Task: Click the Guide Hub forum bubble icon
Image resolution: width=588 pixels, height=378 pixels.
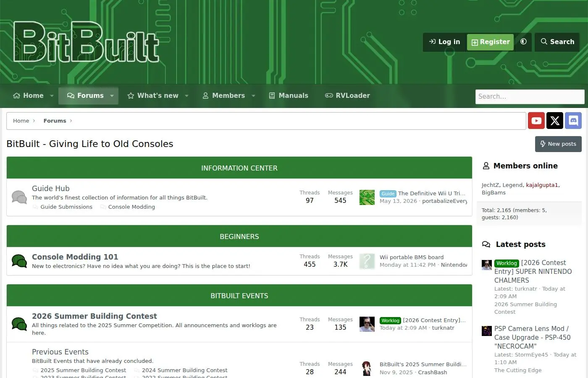Action: tap(19, 197)
